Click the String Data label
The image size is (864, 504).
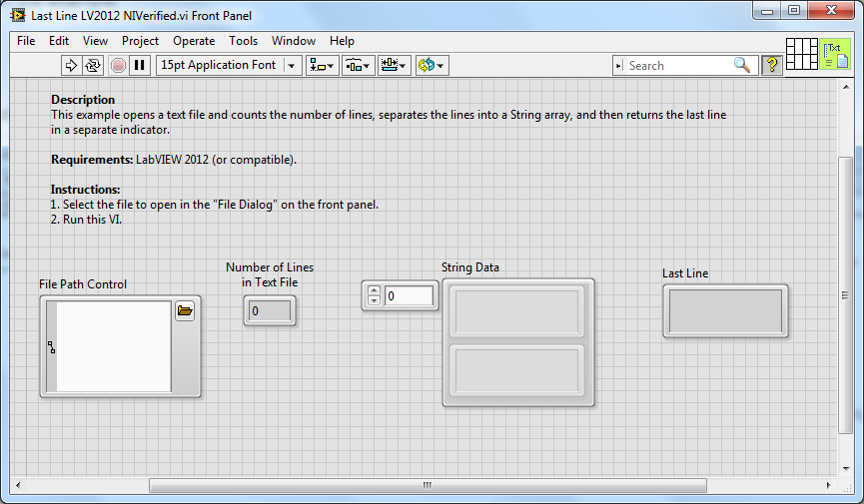coord(470,267)
